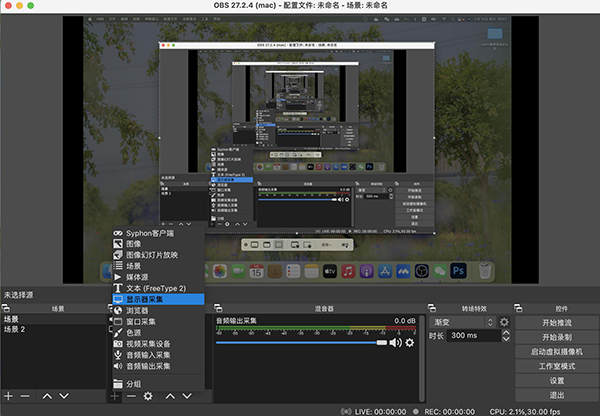Open source properties gear icon
Screen dimensions: 600x416
[x=148, y=396]
